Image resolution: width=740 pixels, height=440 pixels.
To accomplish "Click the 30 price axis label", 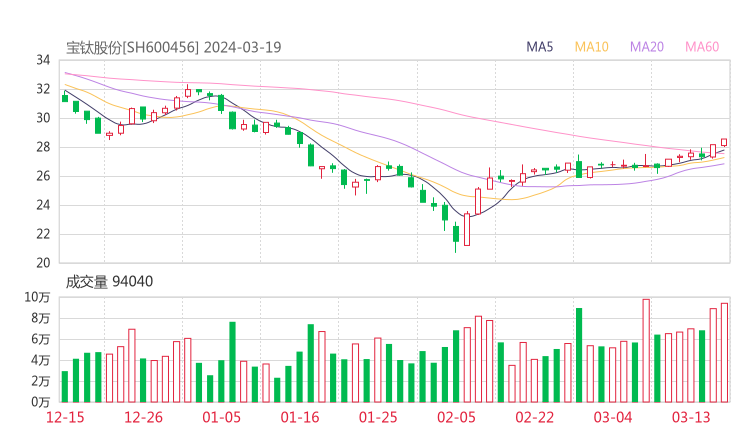I will tap(43, 118).
